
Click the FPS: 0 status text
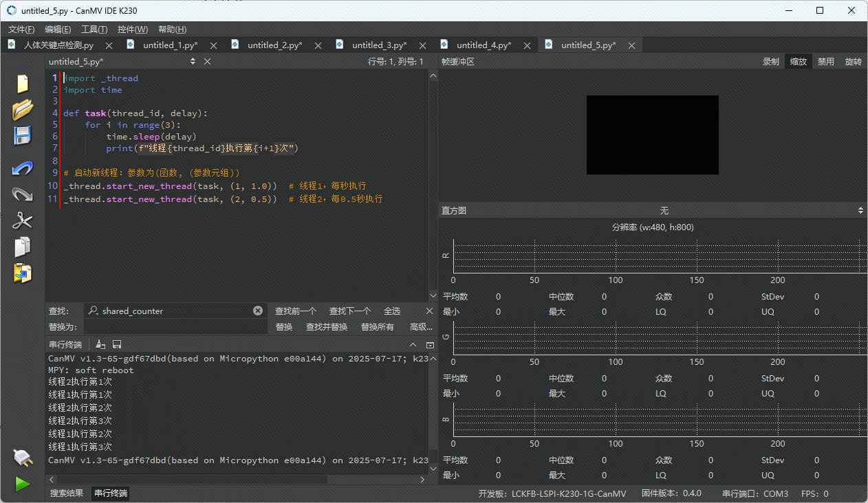(x=814, y=494)
